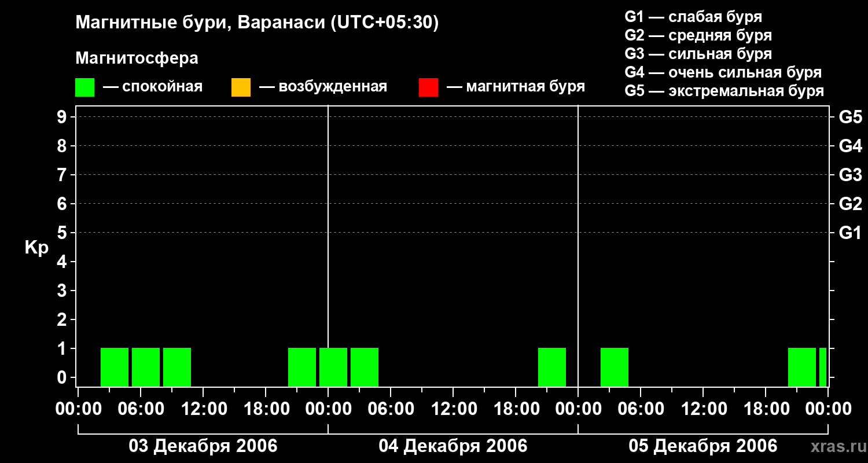Click the green 'спокойная' legend swatch

(x=84, y=87)
